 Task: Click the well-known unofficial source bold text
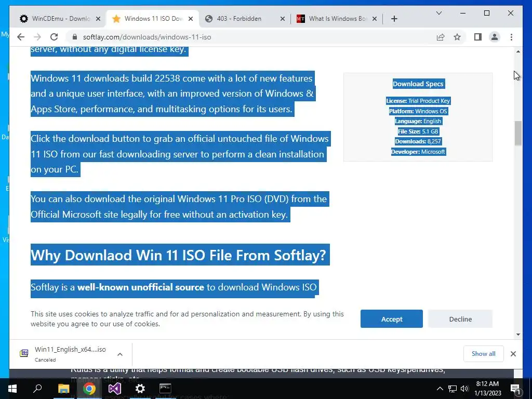click(x=140, y=287)
